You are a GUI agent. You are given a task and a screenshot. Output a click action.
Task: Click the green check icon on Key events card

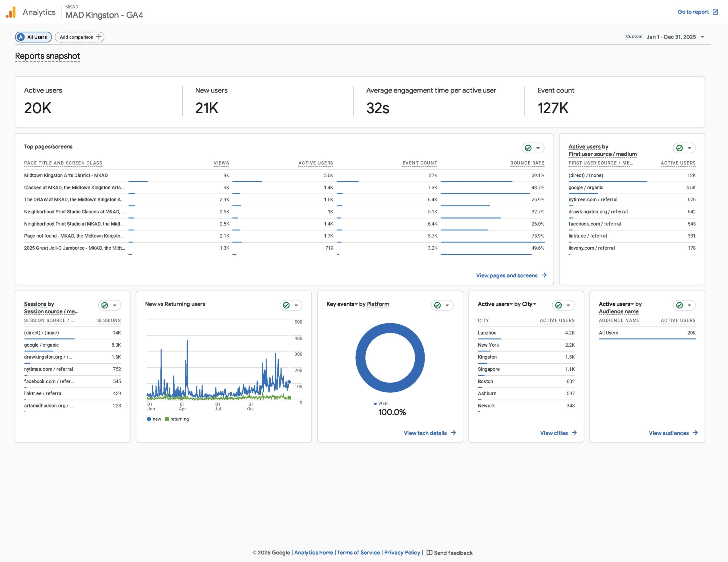click(437, 305)
